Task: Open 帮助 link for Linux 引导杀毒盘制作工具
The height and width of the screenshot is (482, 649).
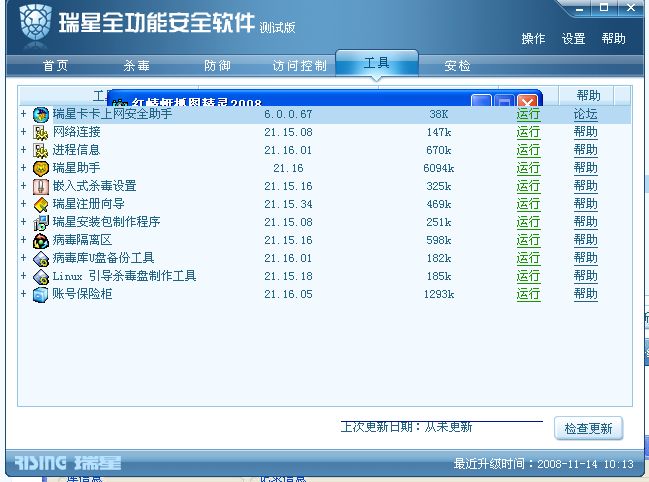Action: [586, 276]
